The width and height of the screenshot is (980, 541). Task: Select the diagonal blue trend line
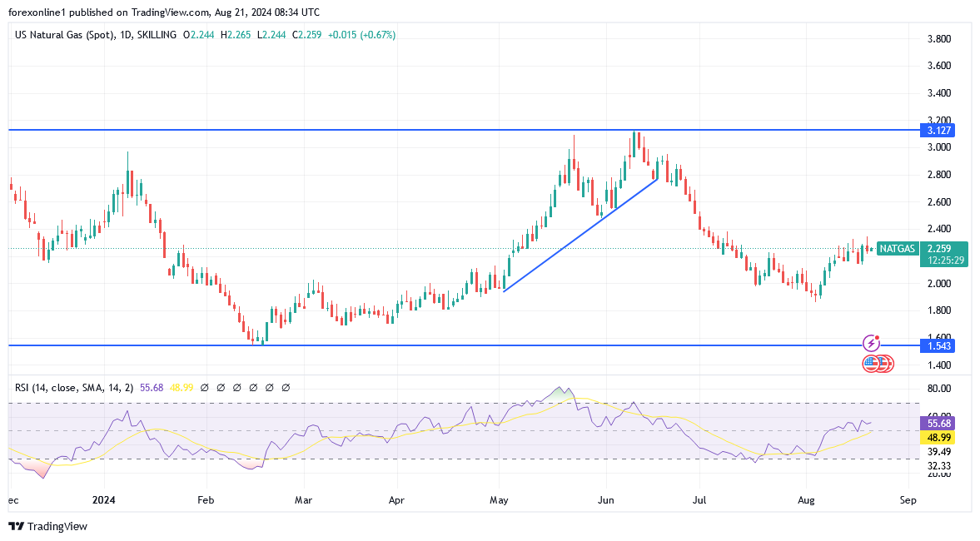tap(580, 235)
